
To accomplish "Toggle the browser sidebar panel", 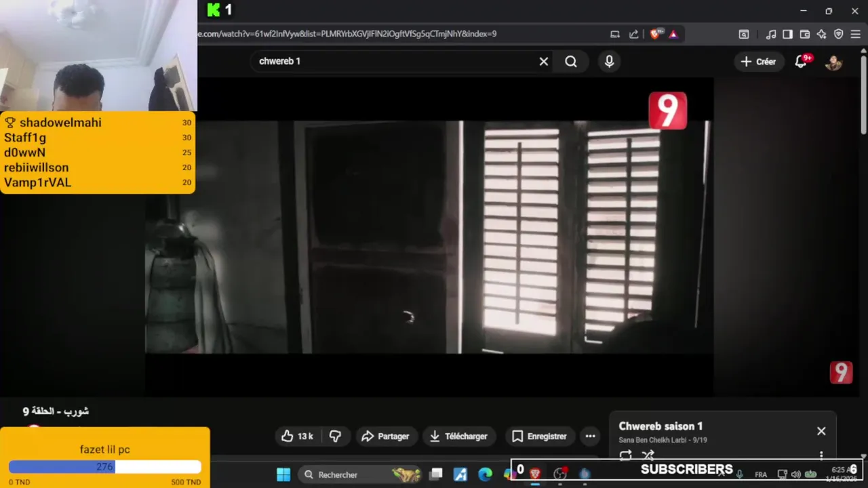I will click(x=787, y=34).
